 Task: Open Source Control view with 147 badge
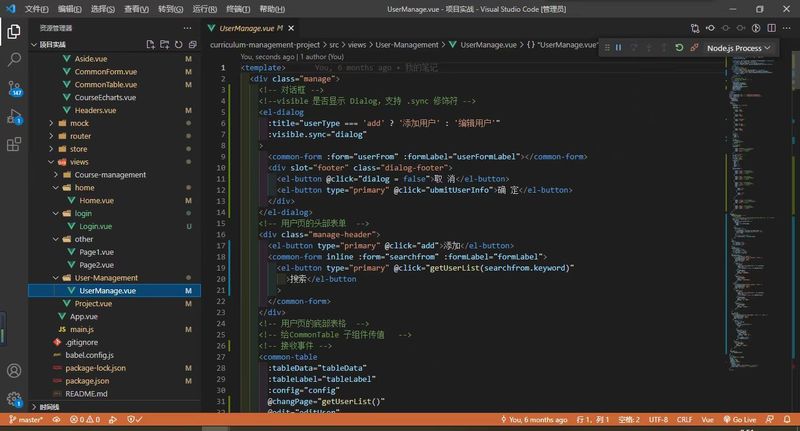click(x=14, y=88)
